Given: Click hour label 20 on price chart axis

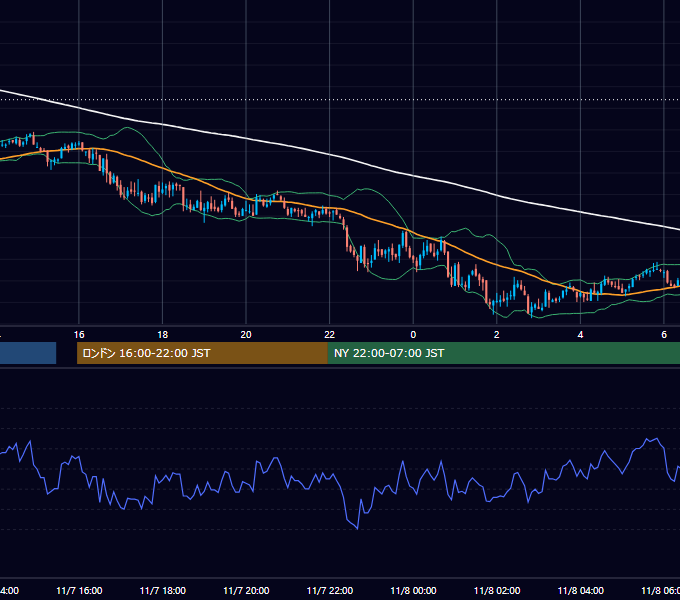Looking at the screenshot, I should click(246, 335).
